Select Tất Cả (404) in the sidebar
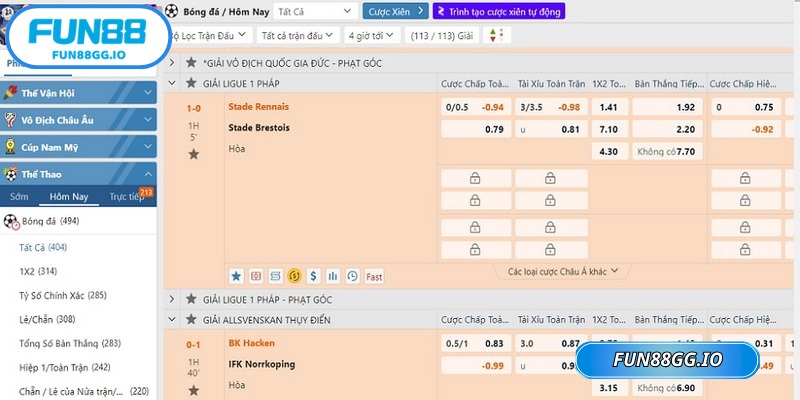Image resolution: width=800 pixels, height=400 pixels. point(43,247)
